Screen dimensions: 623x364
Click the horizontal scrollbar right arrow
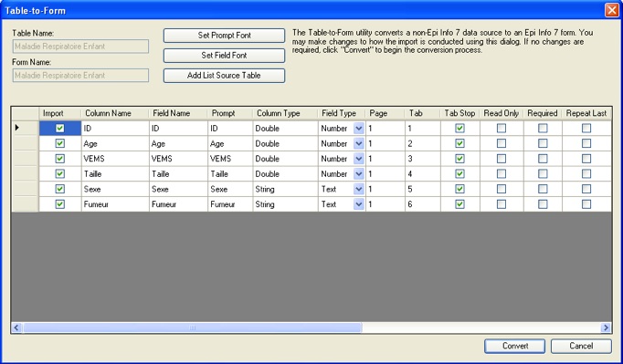[x=606, y=328]
